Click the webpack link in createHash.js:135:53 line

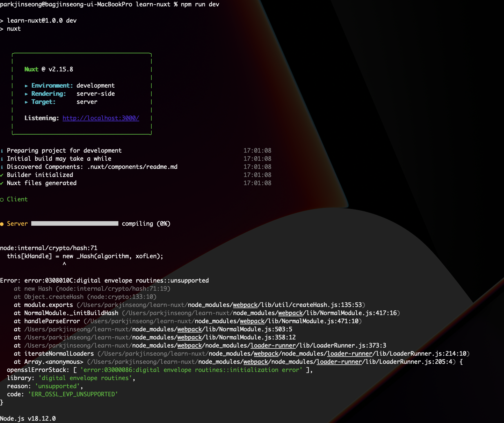tap(245, 305)
